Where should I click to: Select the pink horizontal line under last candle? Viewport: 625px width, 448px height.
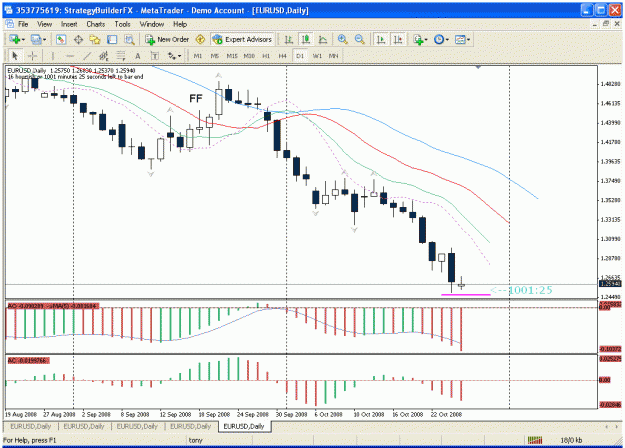(x=466, y=295)
